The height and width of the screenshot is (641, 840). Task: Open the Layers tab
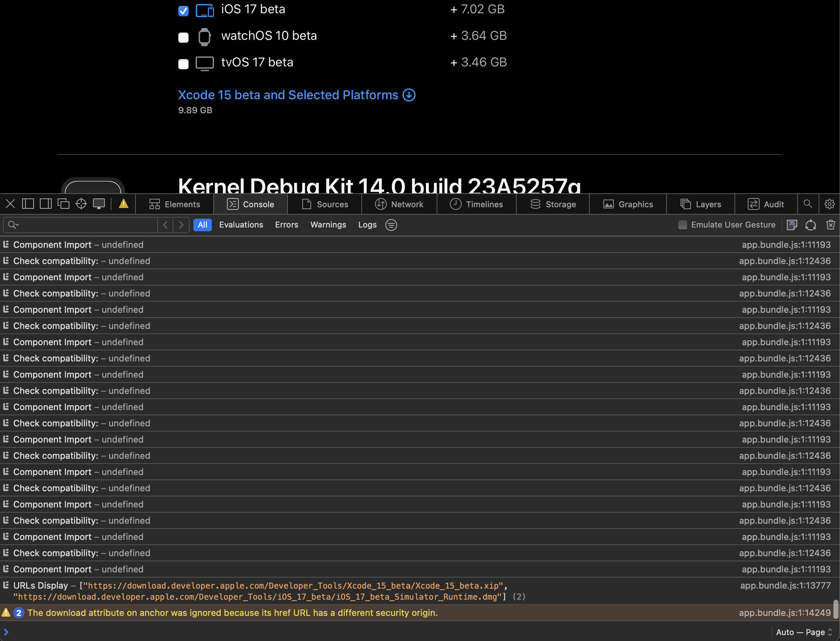(x=700, y=205)
